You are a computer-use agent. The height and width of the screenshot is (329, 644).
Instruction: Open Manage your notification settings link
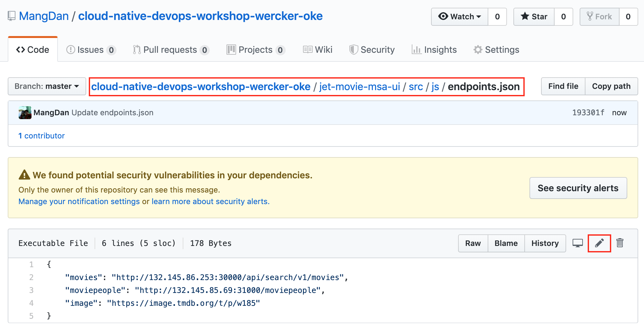[x=79, y=202]
